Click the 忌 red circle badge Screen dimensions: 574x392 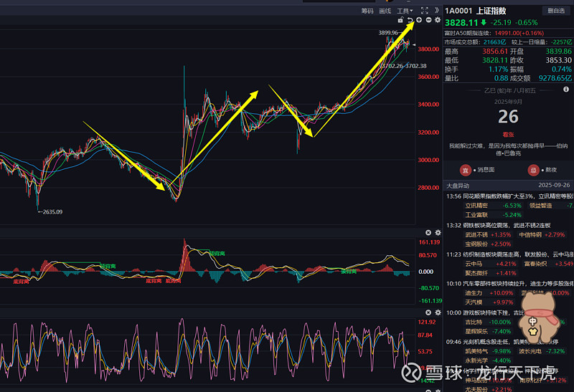tap(533, 170)
